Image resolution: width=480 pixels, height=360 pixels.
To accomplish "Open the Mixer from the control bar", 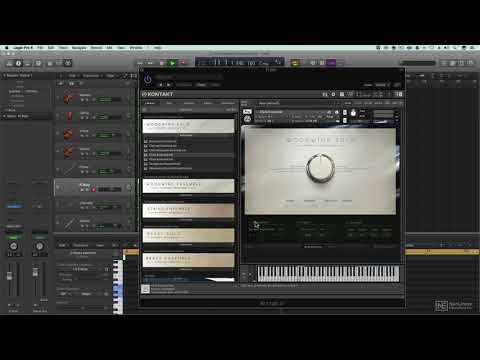I will [x=59, y=63].
